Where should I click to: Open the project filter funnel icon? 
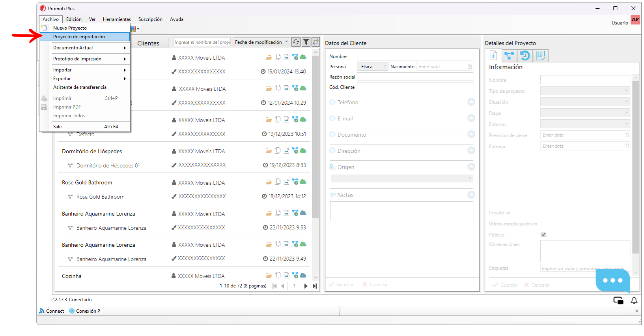(x=306, y=42)
